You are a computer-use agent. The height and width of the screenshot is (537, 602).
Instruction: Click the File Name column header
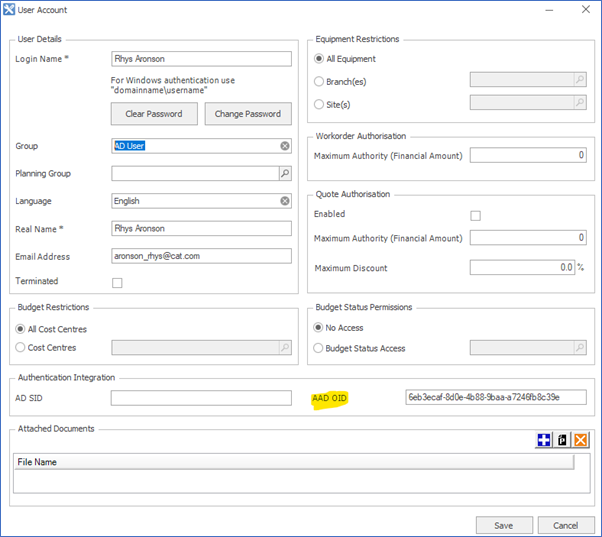tap(294, 462)
